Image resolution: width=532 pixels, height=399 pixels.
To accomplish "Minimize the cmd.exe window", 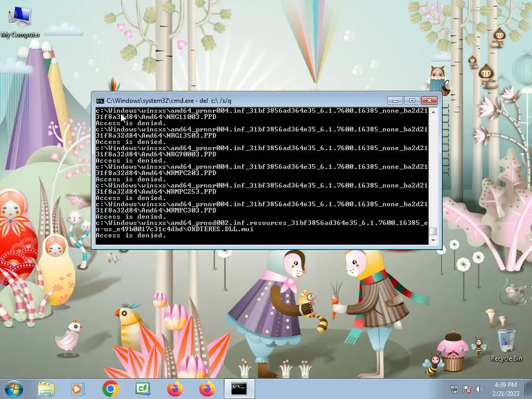I will (395, 101).
